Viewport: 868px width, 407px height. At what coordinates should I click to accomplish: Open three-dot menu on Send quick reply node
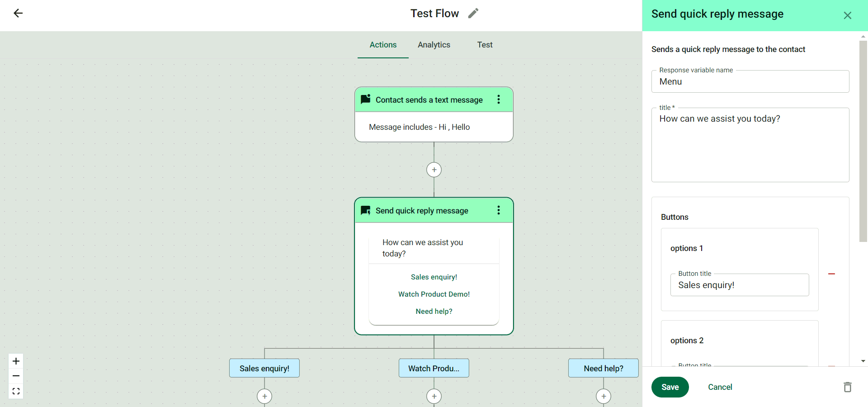tap(499, 210)
